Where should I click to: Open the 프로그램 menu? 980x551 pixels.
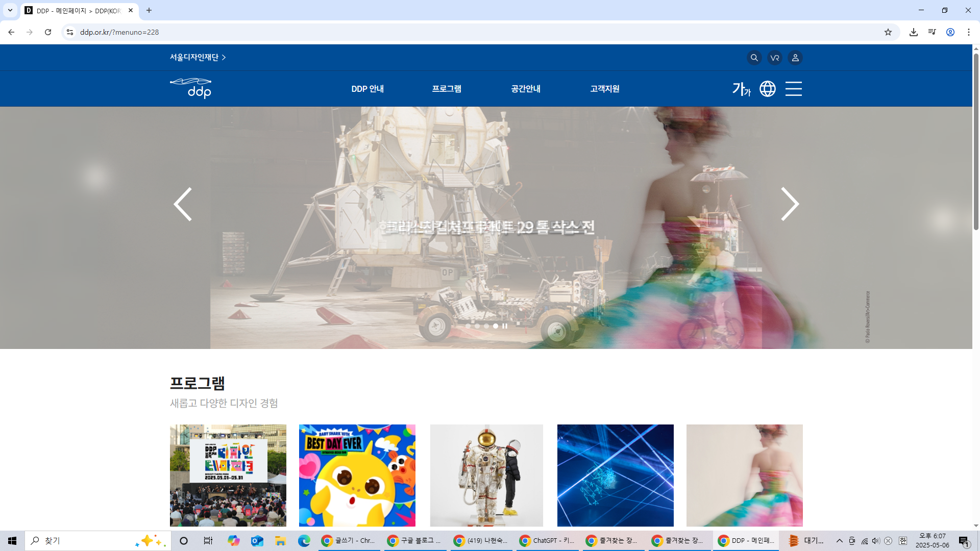447,89
